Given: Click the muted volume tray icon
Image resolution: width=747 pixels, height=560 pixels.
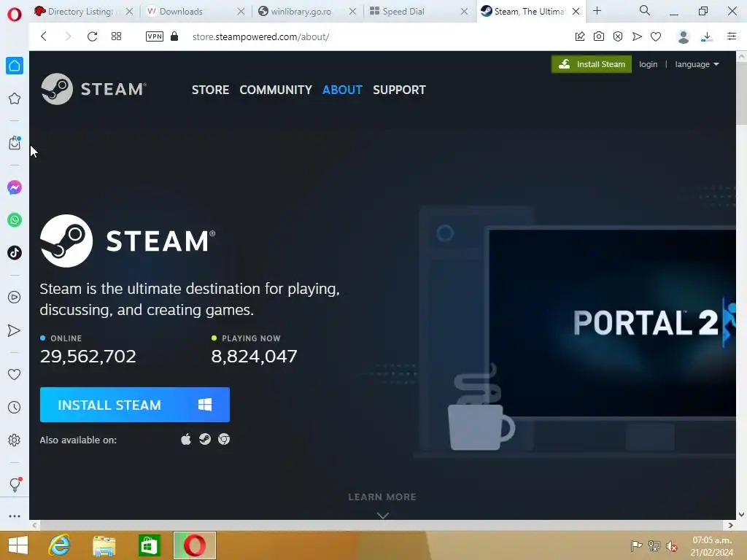Looking at the screenshot, I should pos(672,546).
